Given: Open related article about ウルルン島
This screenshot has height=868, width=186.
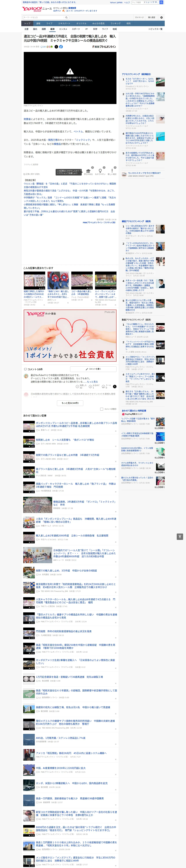Looking at the screenshot, I should pyautogui.click(x=70, y=185).
